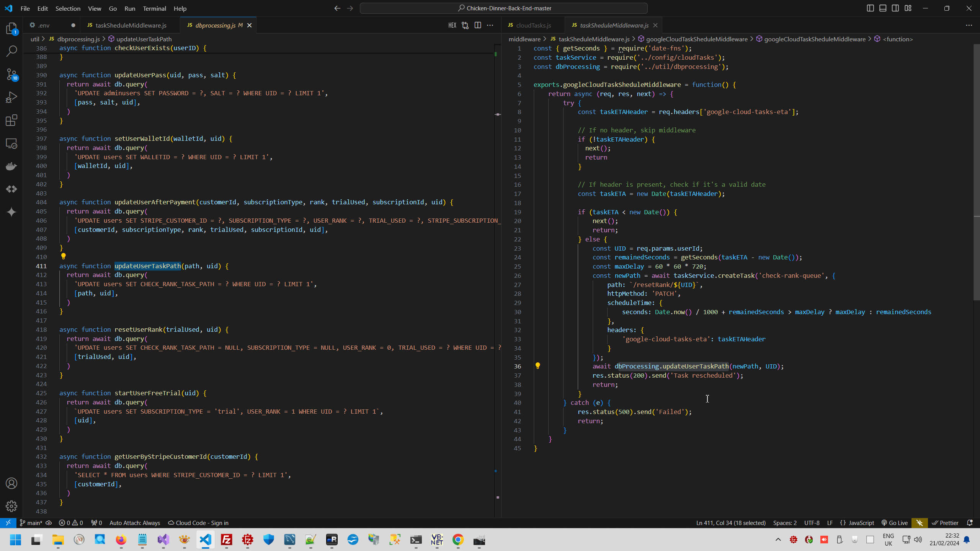Screen dimensions: 980x551
Task: Open the Search view in activity bar
Action: click(11, 51)
